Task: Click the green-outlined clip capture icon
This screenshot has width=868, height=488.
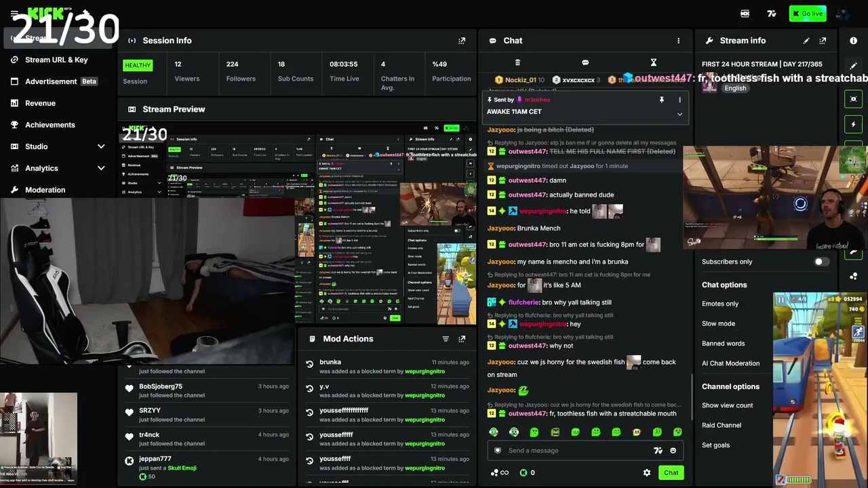Action: [x=853, y=99]
